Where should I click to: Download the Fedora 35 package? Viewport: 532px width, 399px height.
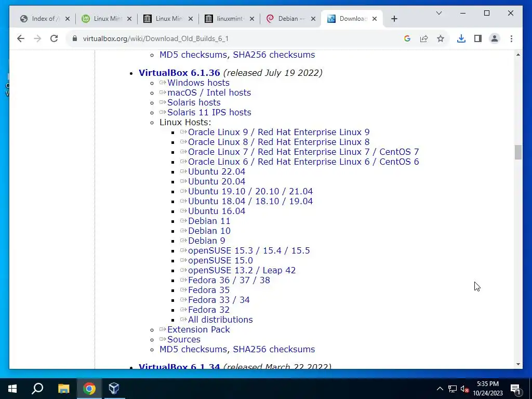pyautogui.click(x=209, y=290)
